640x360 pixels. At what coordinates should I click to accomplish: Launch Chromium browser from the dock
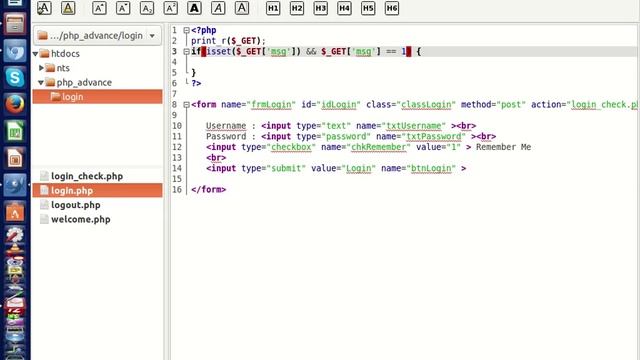[x=15, y=51]
